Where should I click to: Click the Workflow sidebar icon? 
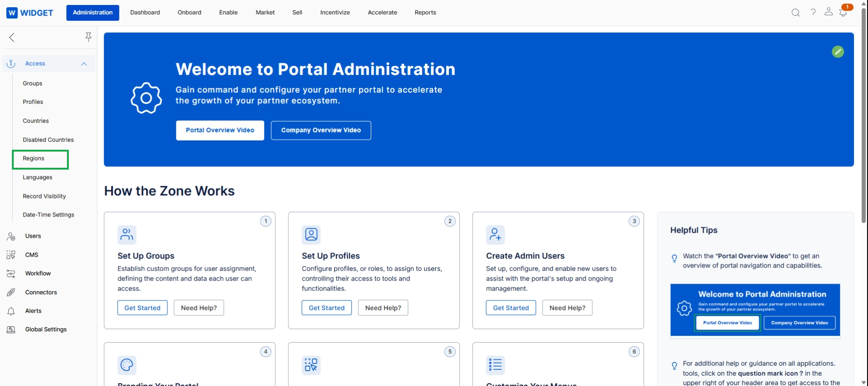[11, 273]
